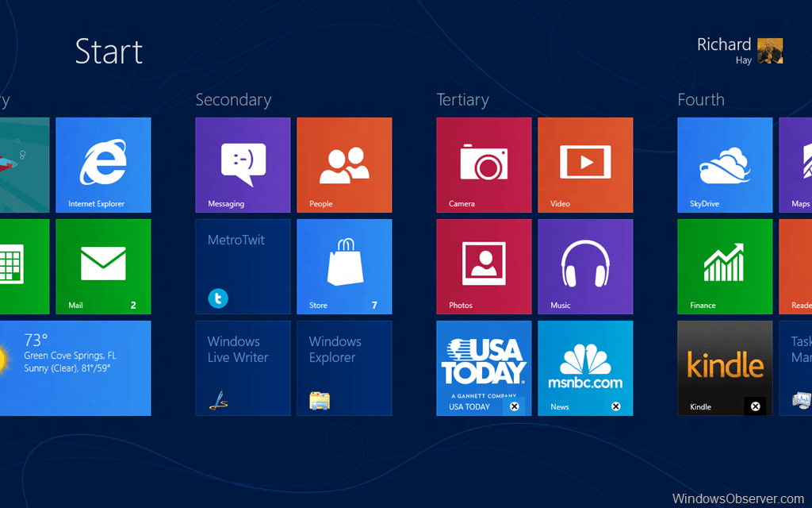This screenshot has width=812, height=508.
Task: Click the Richard user name
Action: tap(723, 44)
